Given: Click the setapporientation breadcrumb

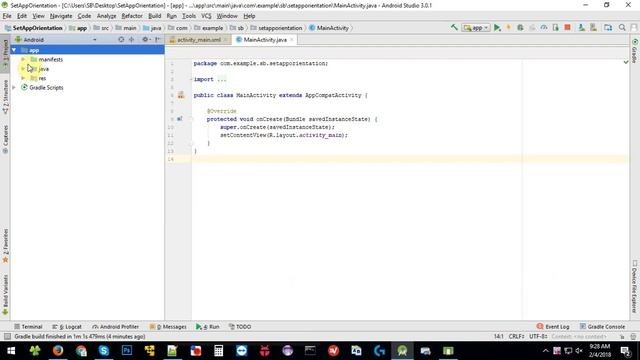Looking at the screenshot, I should tap(276, 28).
